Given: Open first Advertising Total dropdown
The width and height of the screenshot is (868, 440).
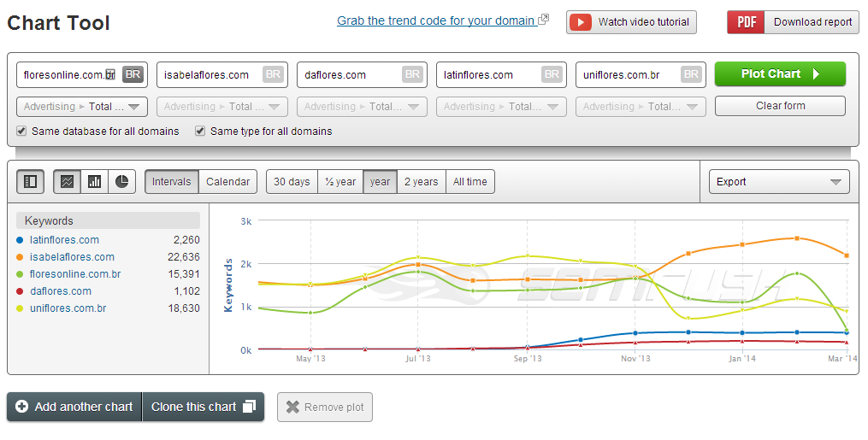Looking at the screenshot, I should (81, 107).
